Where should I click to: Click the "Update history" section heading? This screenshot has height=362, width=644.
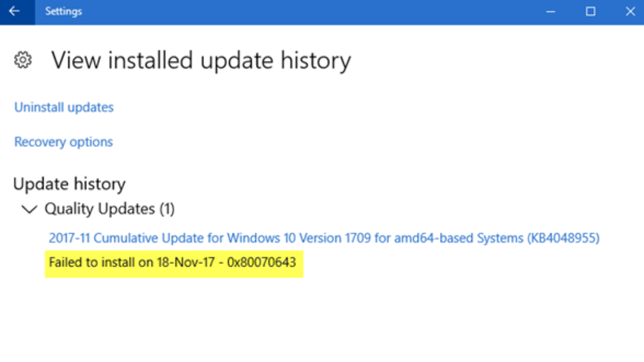pos(69,184)
